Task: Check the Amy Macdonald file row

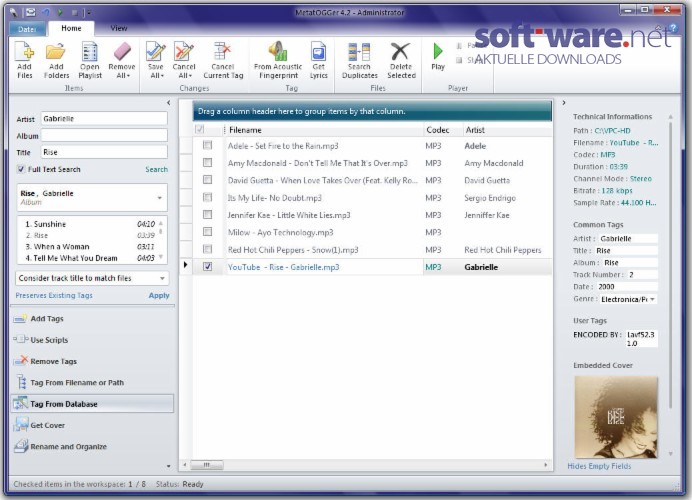Action: tap(207, 162)
